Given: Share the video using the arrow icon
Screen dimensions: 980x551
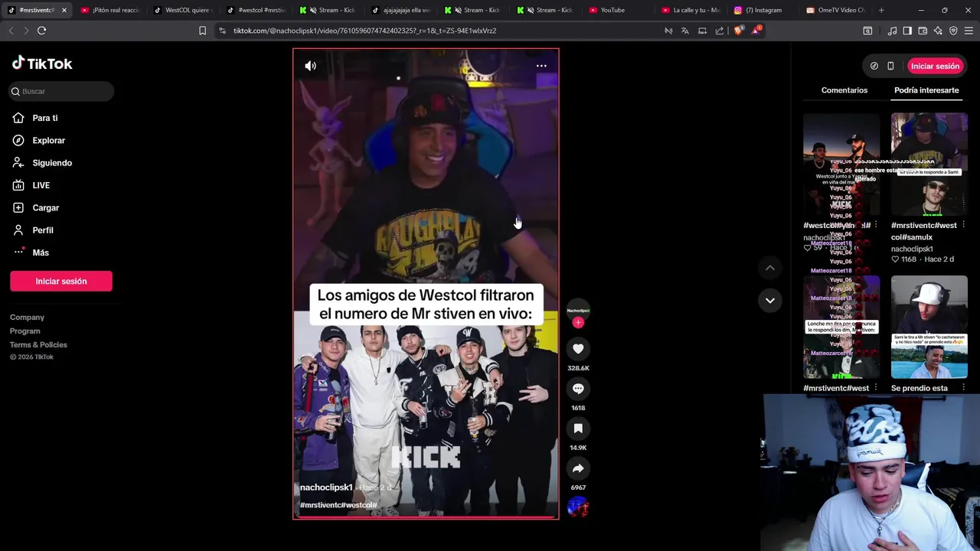Looking at the screenshot, I should tap(578, 468).
